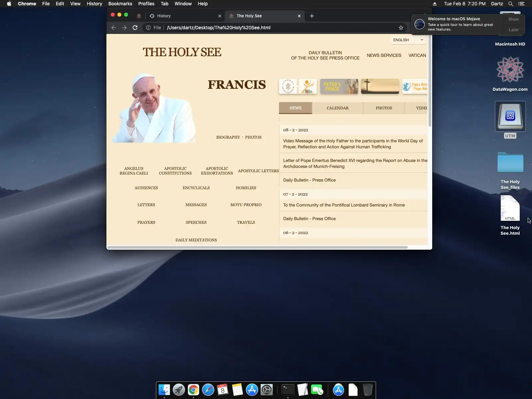Open the Trash in the Dock
532x399 pixels.
[368, 390]
